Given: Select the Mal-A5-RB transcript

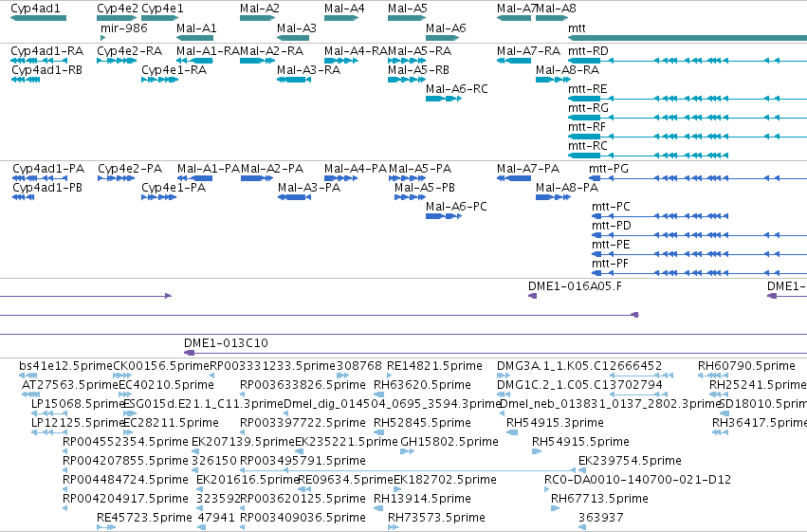Looking at the screenshot, I should click(x=407, y=80).
